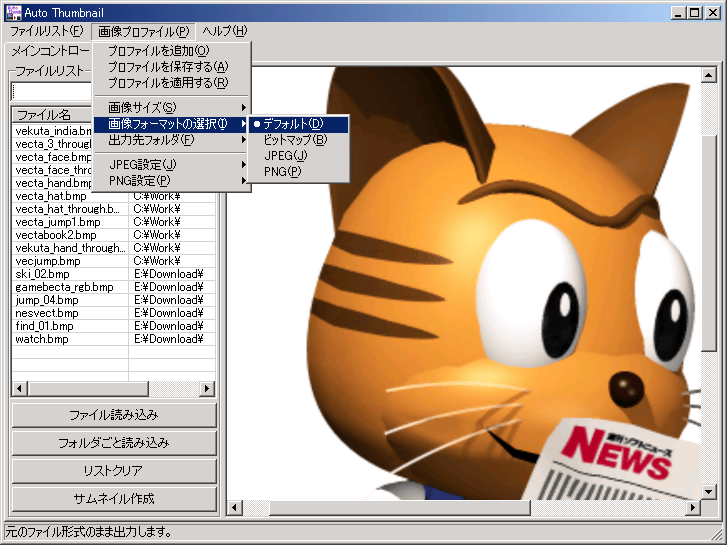Select find_01.bmp in file list
This screenshot has width=727, height=545.
[114, 326]
